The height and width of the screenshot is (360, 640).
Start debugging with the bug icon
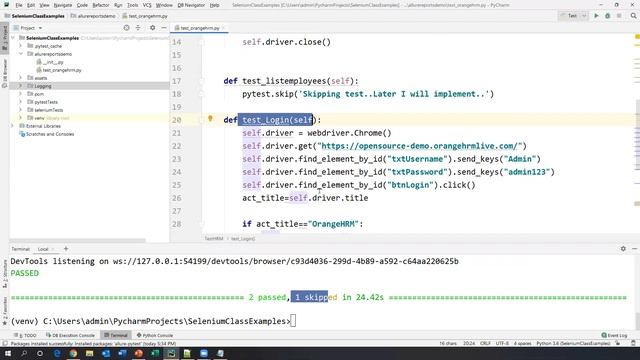pos(607,16)
